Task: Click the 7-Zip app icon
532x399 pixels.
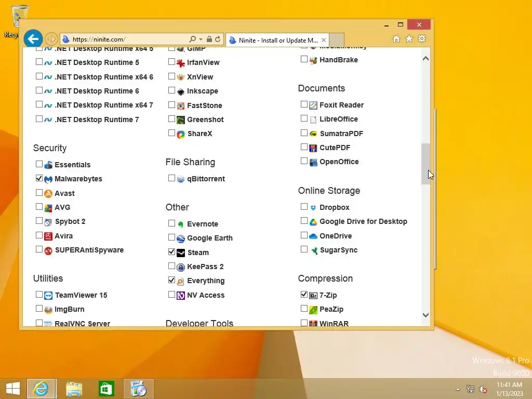Action: coord(313,296)
